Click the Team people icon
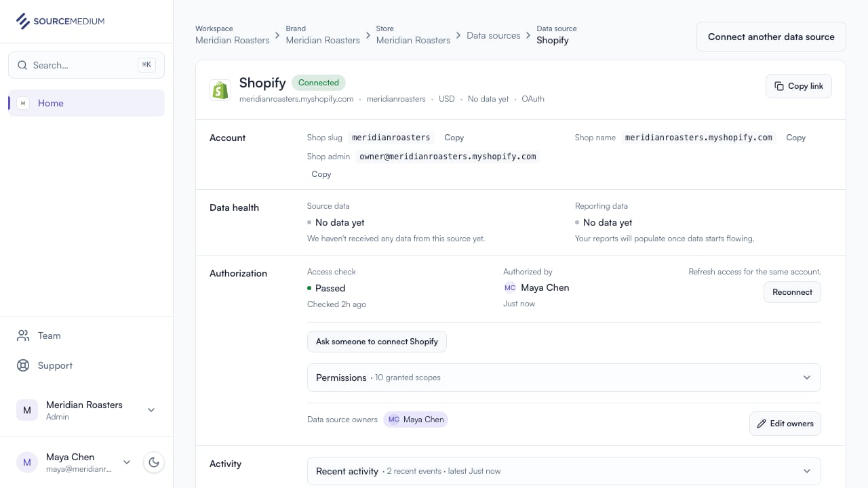Image resolution: width=868 pixels, height=488 pixels. (23, 335)
